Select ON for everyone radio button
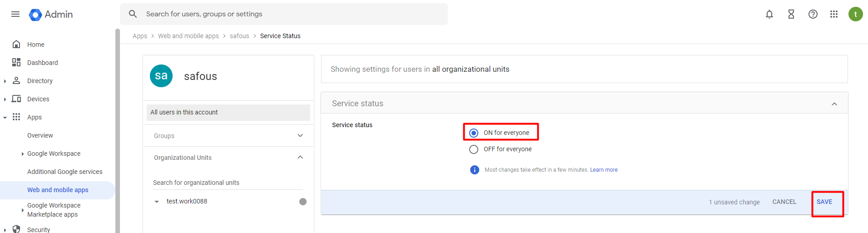This screenshot has height=233, width=868. [x=474, y=133]
